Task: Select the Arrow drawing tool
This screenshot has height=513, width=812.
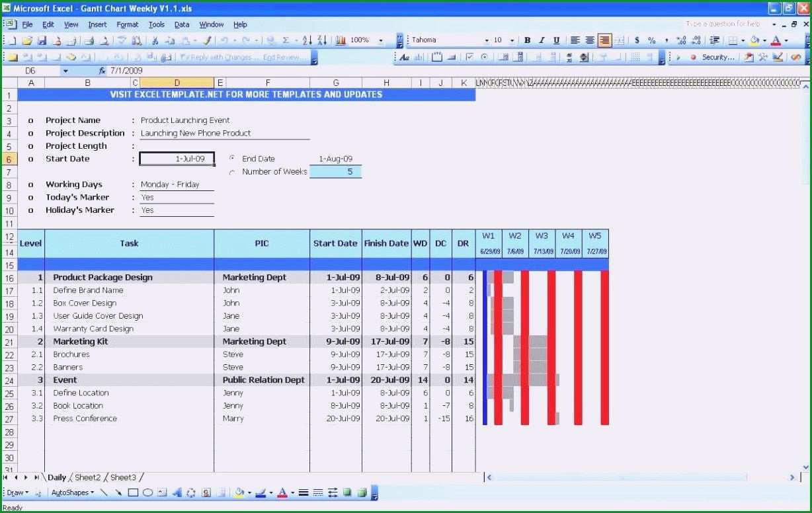Action: point(118,493)
